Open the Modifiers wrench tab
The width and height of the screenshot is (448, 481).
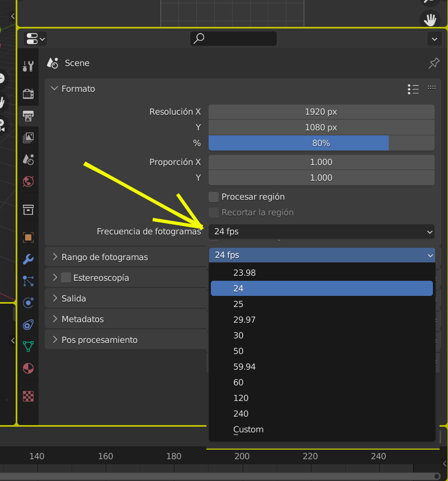click(28, 260)
